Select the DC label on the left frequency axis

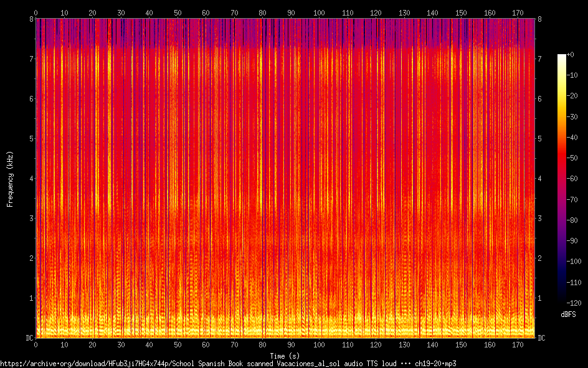[29, 338]
